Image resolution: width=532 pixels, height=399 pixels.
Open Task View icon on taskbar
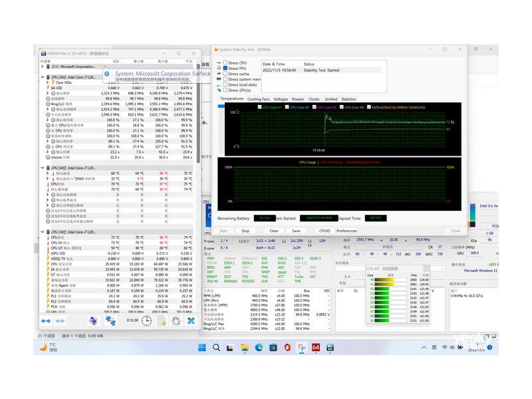pos(230,347)
